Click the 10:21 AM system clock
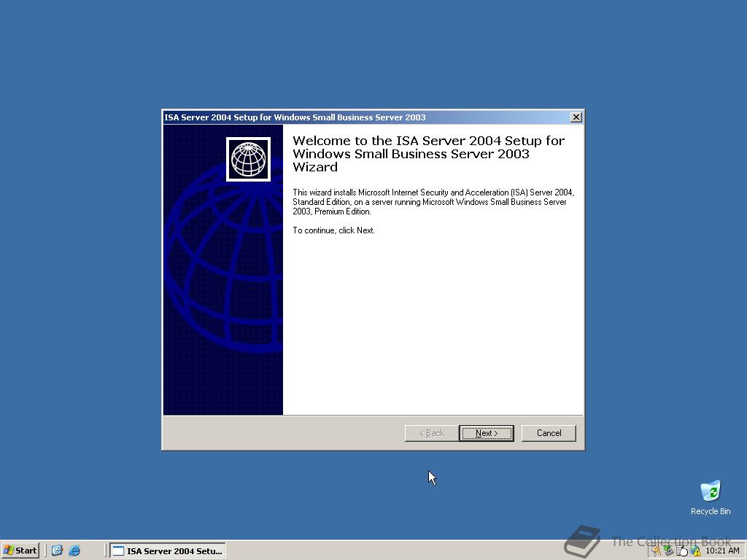The image size is (747, 560). tap(722, 551)
